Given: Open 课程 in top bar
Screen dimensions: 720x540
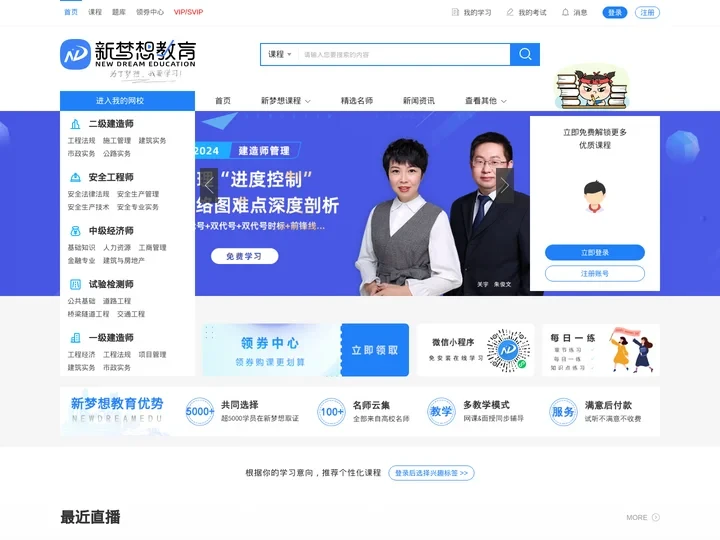Looking at the screenshot, I should [95, 12].
